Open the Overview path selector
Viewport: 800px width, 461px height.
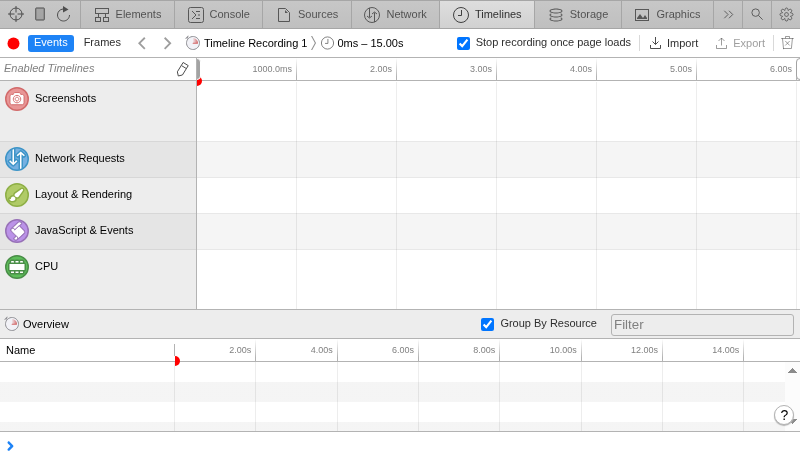[x=38, y=324]
